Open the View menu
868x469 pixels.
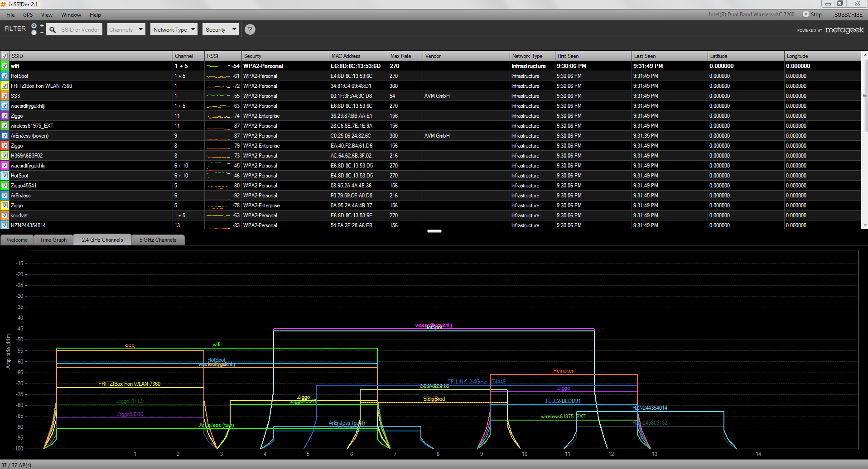[47, 15]
